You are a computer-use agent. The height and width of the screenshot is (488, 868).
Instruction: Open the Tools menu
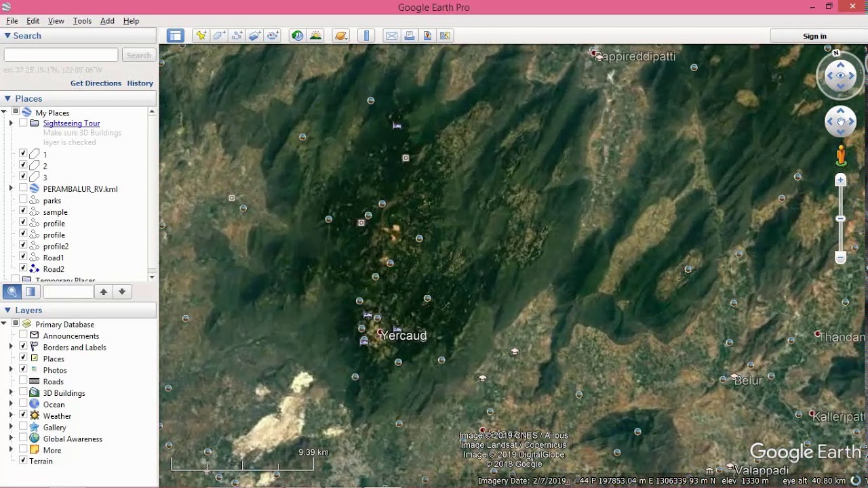point(82,21)
